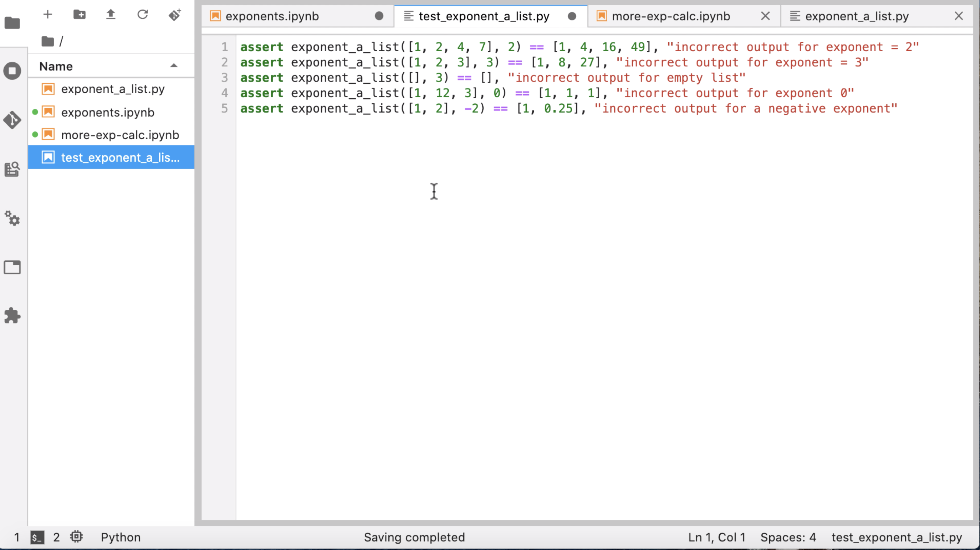Image resolution: width=980 pixels, height=550 pixels.
Task: Select exponent_a_list.py in file list
Action: pyautogui.click(x=113, y=89)
